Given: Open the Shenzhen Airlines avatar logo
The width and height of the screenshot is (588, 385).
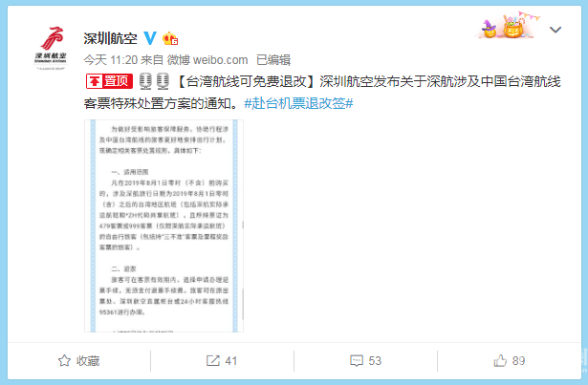Looking at the screenshot, I should [51, 48].
